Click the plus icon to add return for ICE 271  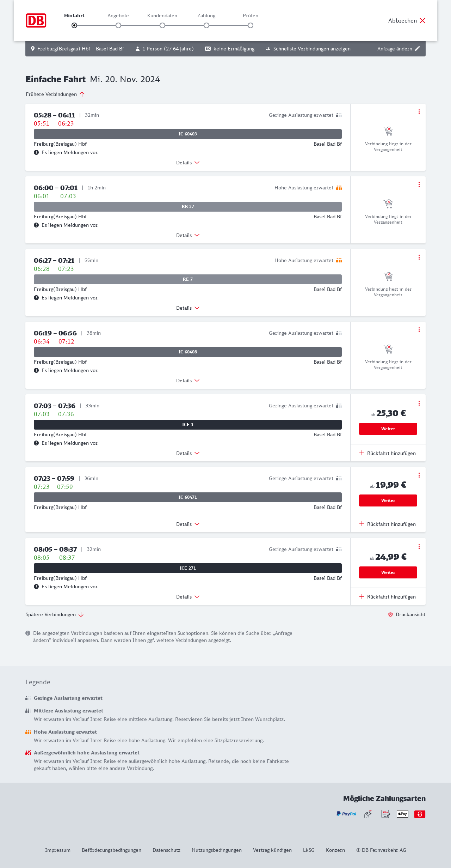point(362,596)
